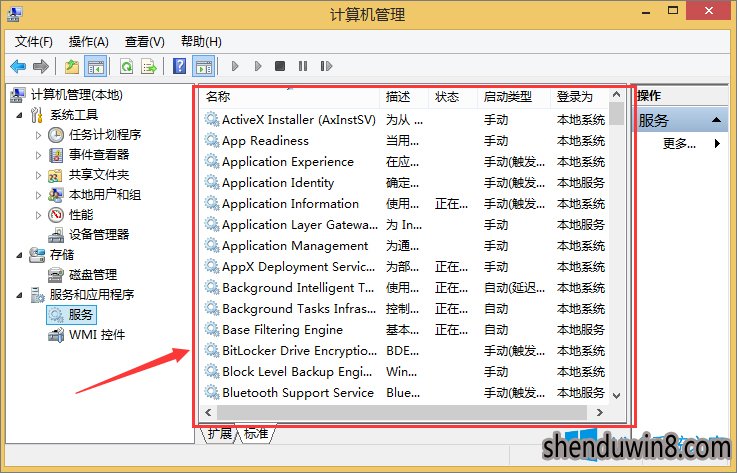Screen dimensions: 737x473
Task: Click the Up one level folder icon
Action: coord(72,66)
